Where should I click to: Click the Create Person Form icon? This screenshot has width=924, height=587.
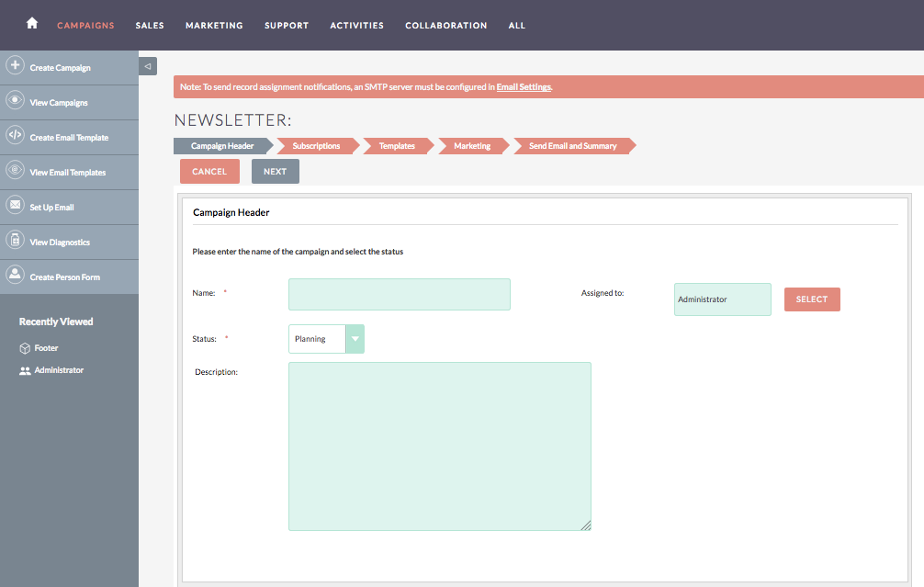click(15, 276)
